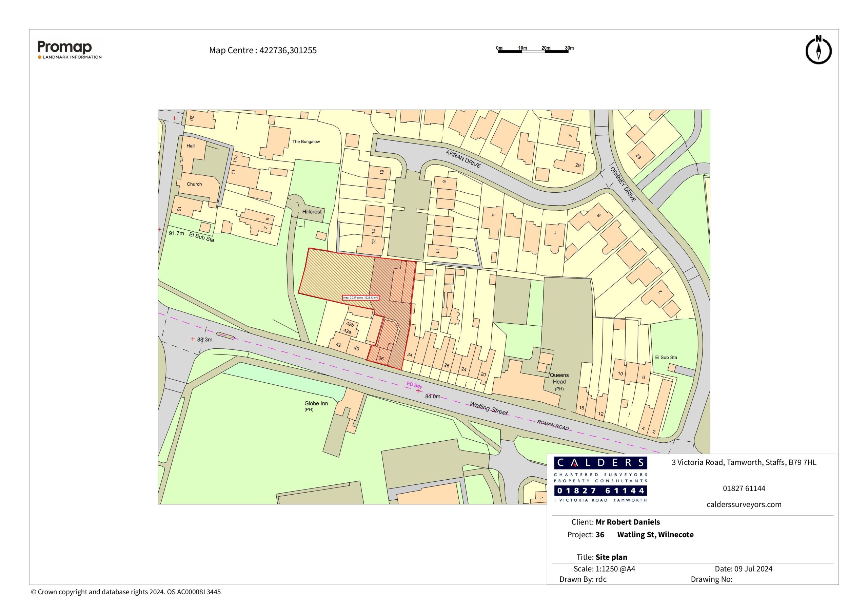Click the Watling Street road label
The height and width of the screenshot is (614, 868).
(x=489, y=408)
